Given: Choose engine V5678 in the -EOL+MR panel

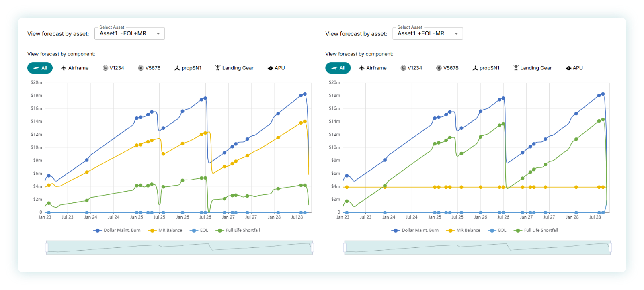Looking at the screenshot, I should [149, 68].
